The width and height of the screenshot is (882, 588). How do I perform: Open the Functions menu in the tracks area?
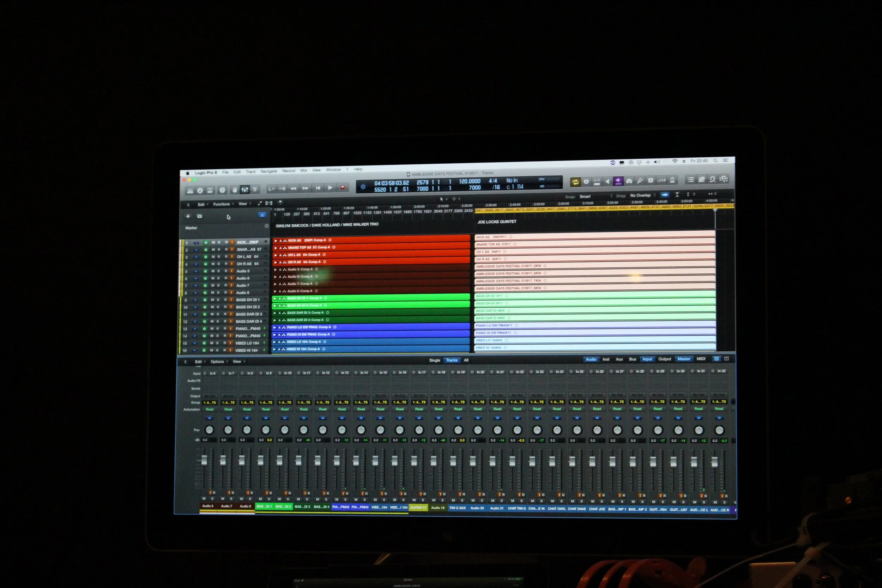(222, 204)
